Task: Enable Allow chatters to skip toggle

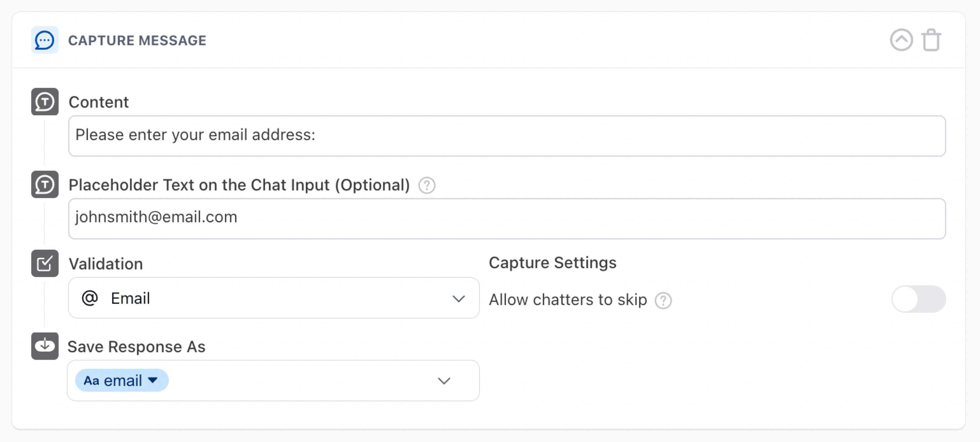Action: [x=919, y=299]
